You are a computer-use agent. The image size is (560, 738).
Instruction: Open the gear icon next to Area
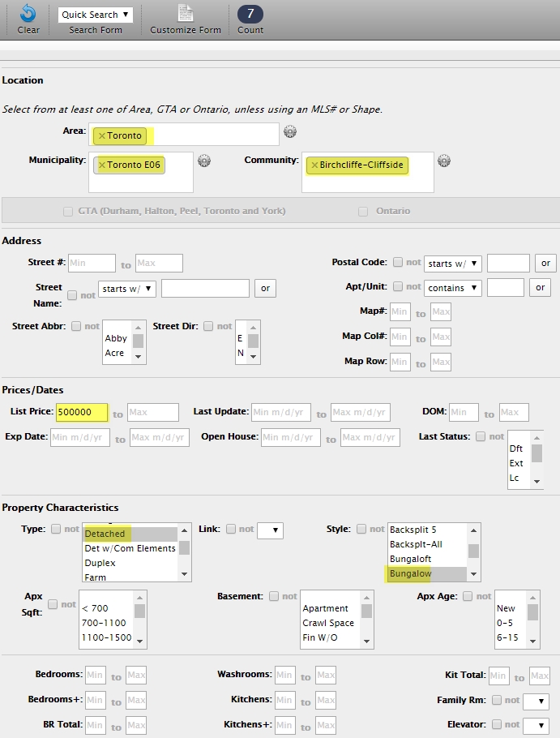click(290, 133)
